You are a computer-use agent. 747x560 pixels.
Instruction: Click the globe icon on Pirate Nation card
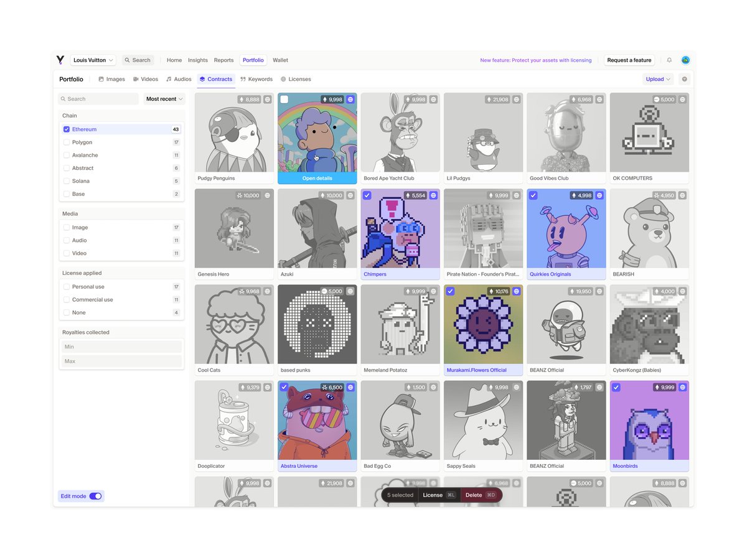point(516,195)
